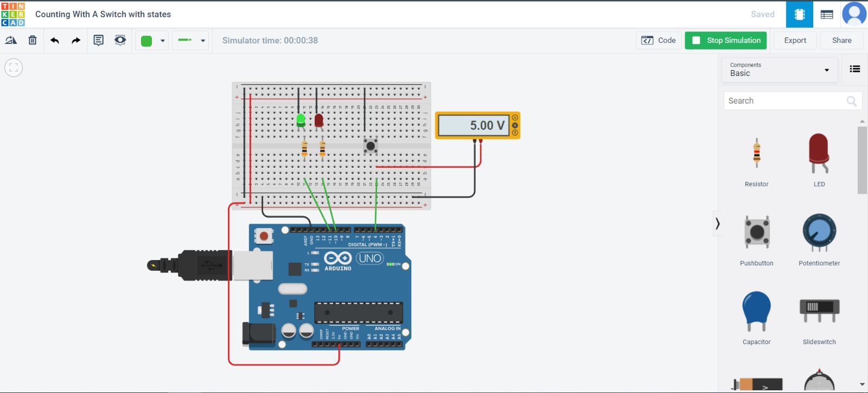Push the pushbutton on the breadboard
This screenshot has height=393, width=868.
pyautogui.click(x=371, y=145)
